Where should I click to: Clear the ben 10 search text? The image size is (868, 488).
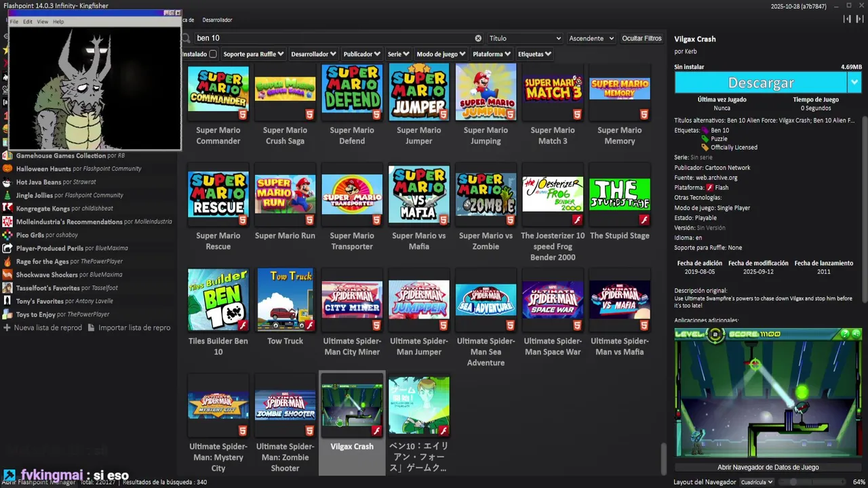coord(478,39)
